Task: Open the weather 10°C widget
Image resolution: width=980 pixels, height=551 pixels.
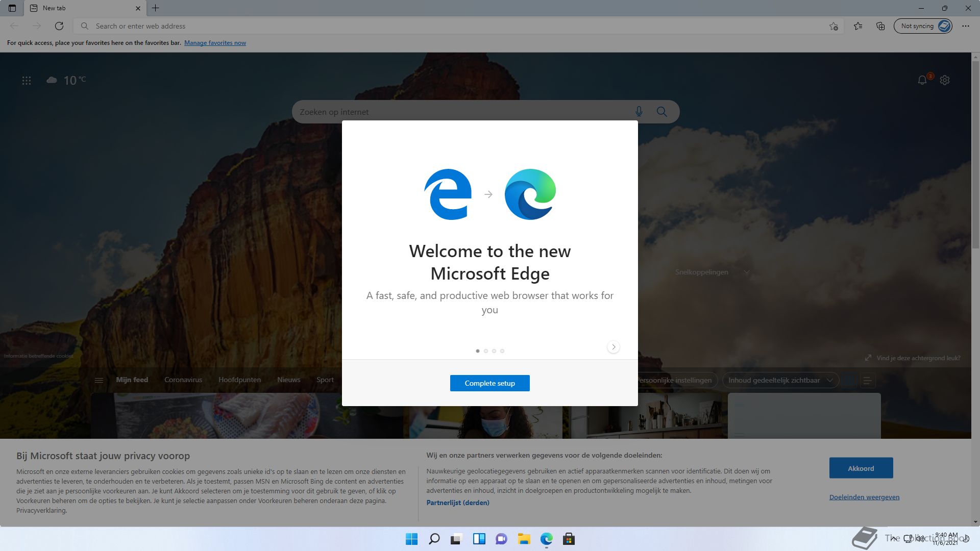Action: coord(66,80)
